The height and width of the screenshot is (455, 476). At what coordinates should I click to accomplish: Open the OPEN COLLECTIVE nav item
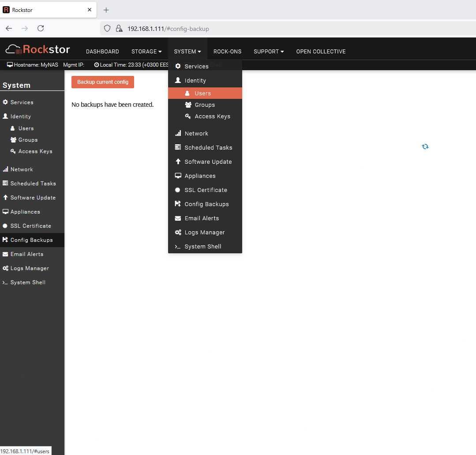[321, 51]
